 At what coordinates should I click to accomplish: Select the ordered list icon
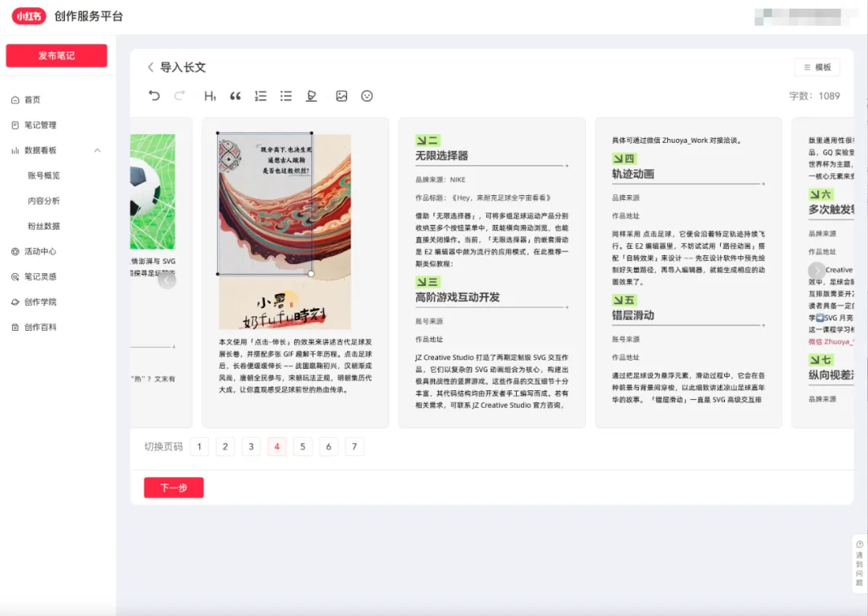(x=260, y=96)
